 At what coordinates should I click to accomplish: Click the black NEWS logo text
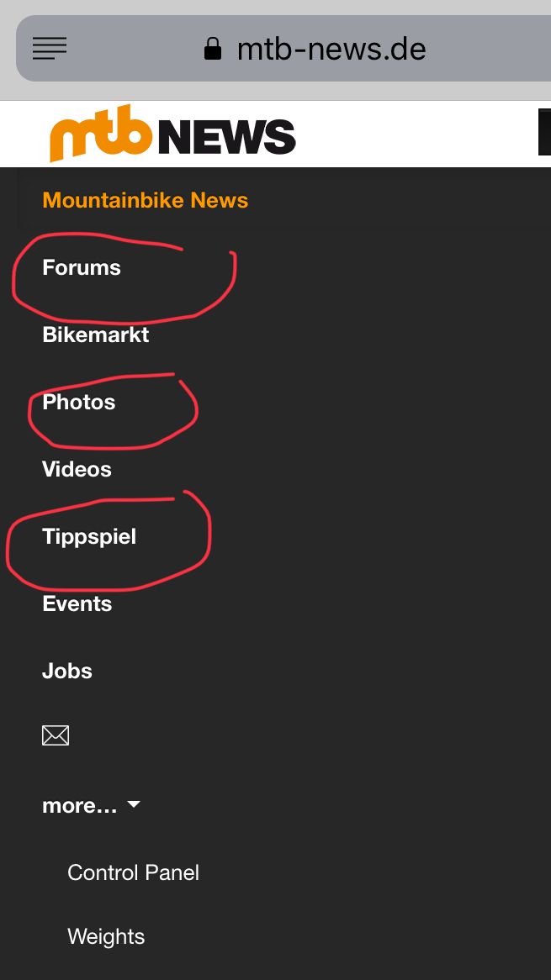pos(226,136)
